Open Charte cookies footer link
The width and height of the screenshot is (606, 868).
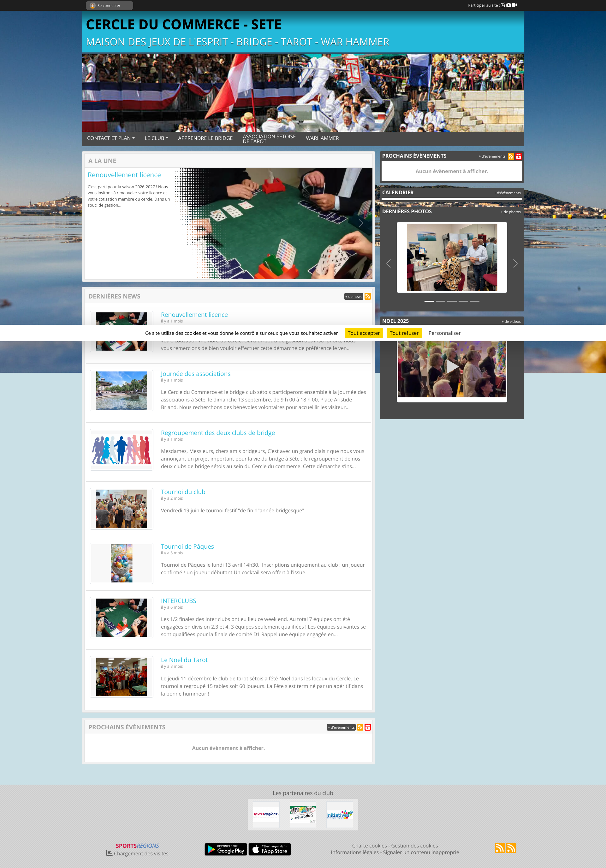pyautogui.click(x=369, y=846)
